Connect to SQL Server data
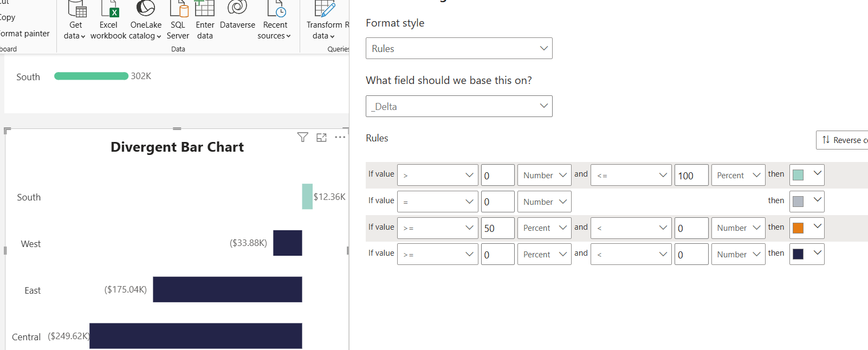 click(178, 21)
